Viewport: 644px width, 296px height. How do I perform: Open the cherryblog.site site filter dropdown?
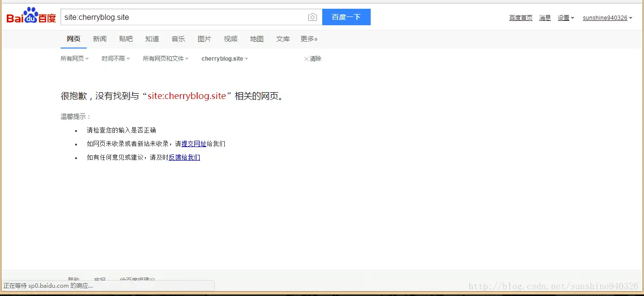pyautogui.click(x=225, y=59)
